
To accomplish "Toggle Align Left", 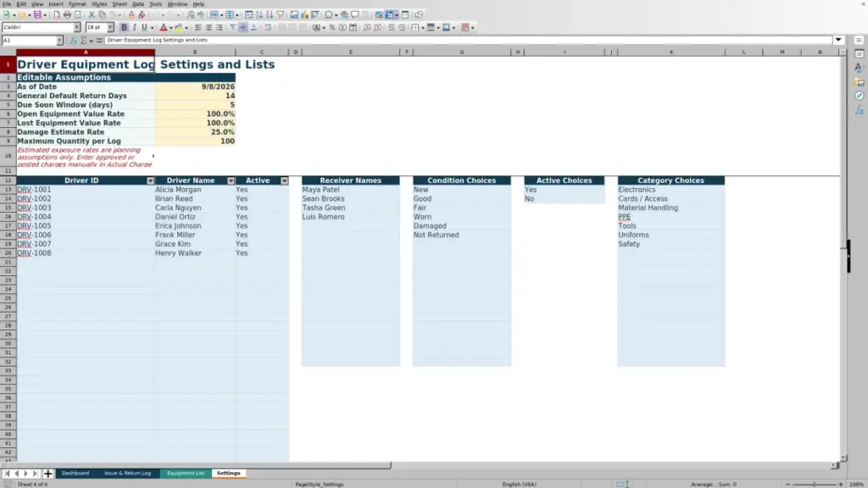I will point(198,28).
